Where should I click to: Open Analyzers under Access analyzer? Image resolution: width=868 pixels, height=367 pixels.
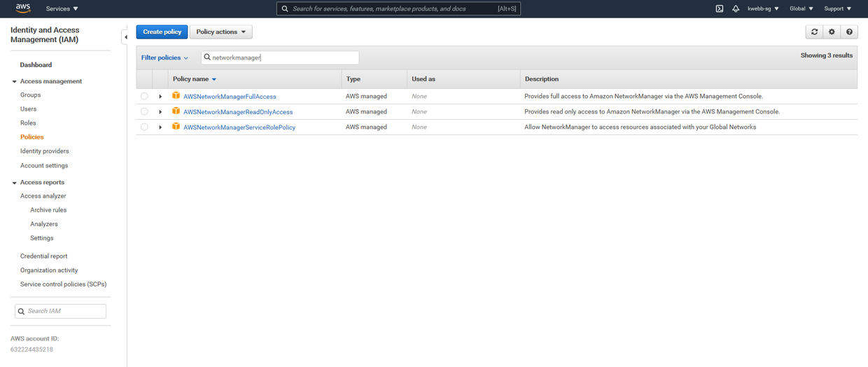[44, 223]
